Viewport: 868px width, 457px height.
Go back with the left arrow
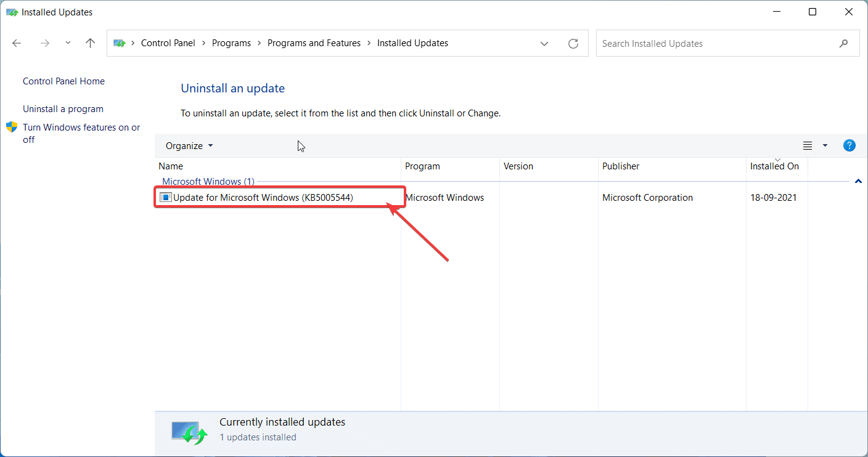pyautogui.click(x=17, y=43)
